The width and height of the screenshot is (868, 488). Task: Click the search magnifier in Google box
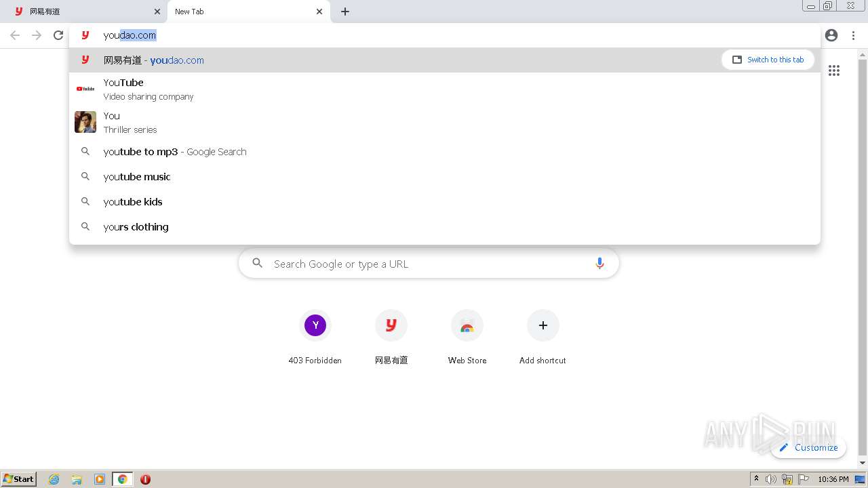click(258, 263)
